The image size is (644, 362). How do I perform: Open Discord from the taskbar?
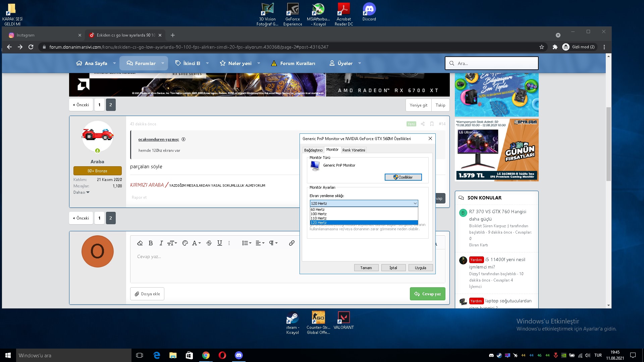click(239, 355)
